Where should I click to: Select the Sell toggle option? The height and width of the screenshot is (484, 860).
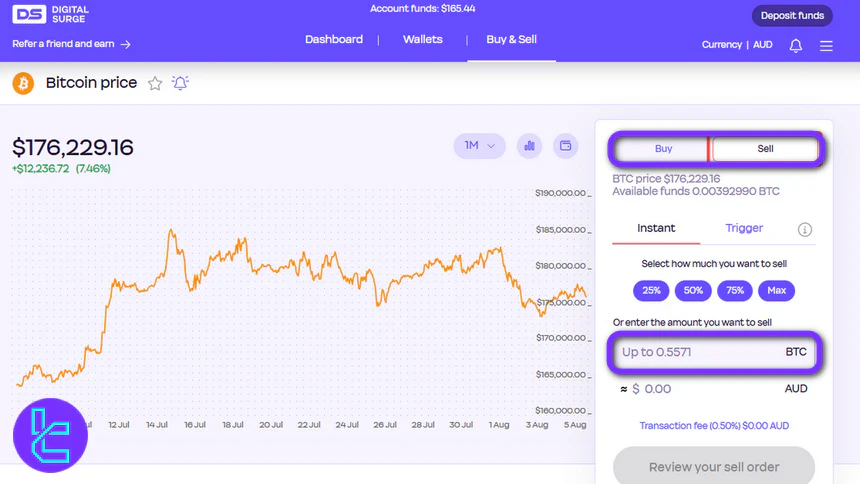pyautogui.click(x=765, y=149)
